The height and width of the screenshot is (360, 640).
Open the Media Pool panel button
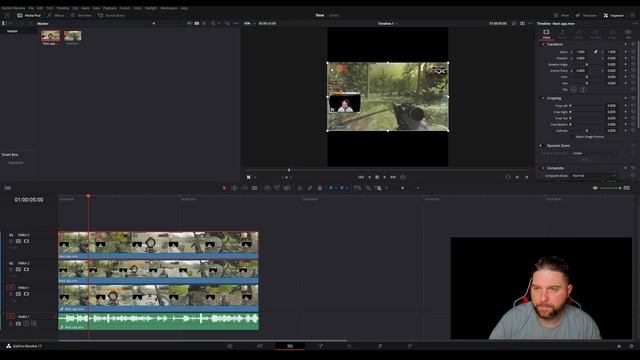(29, 15)
